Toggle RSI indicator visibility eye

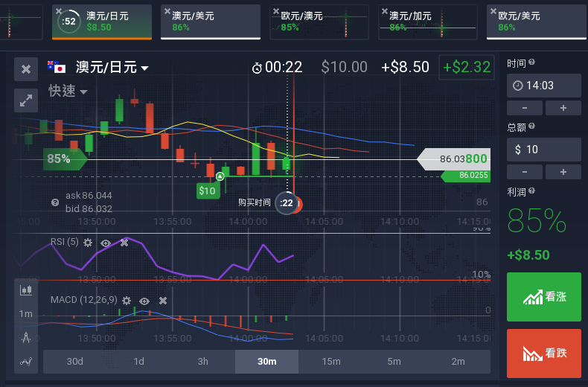coord(106,243)
